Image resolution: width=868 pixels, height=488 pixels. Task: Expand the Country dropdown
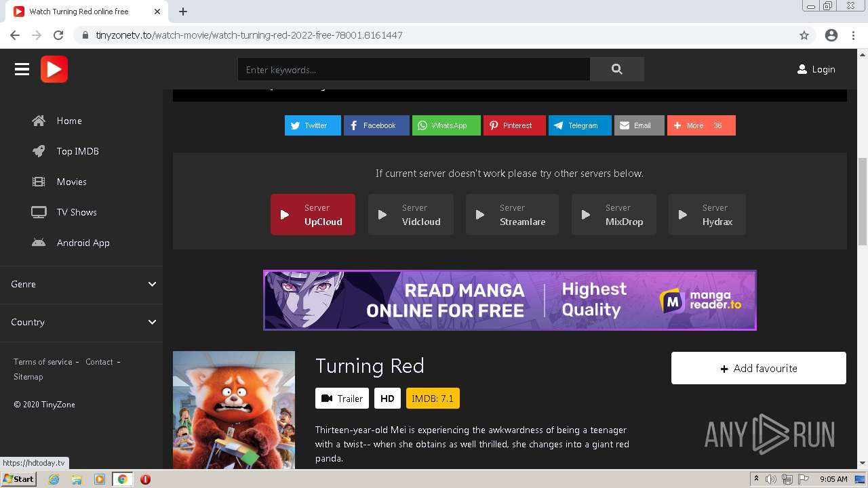(81, 322)
